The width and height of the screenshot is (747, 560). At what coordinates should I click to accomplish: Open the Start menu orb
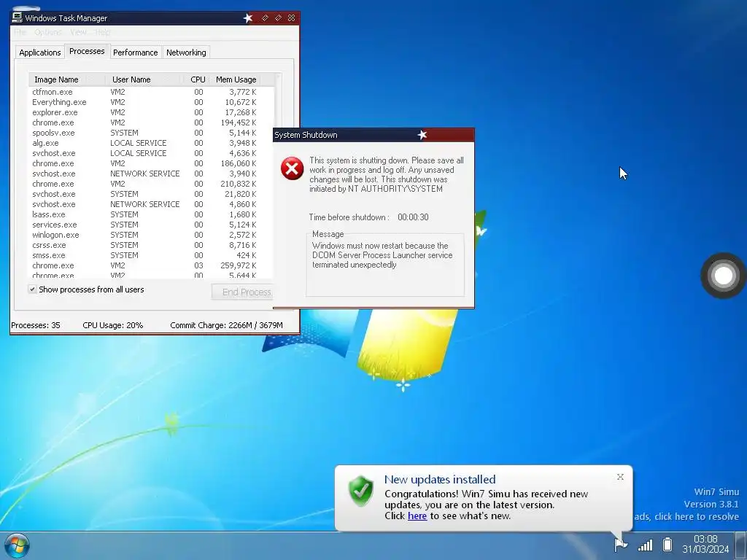pyautogui.click(x=17, y=546)
